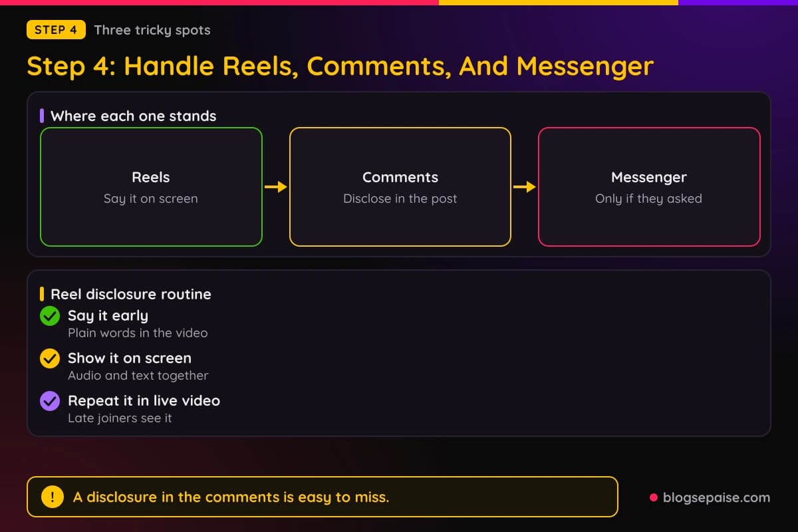The width and height of the screenshot is (798, 532).
Task: Click the 'Say it early' item title
Action: pyautogui.click(x=108, y=316)
